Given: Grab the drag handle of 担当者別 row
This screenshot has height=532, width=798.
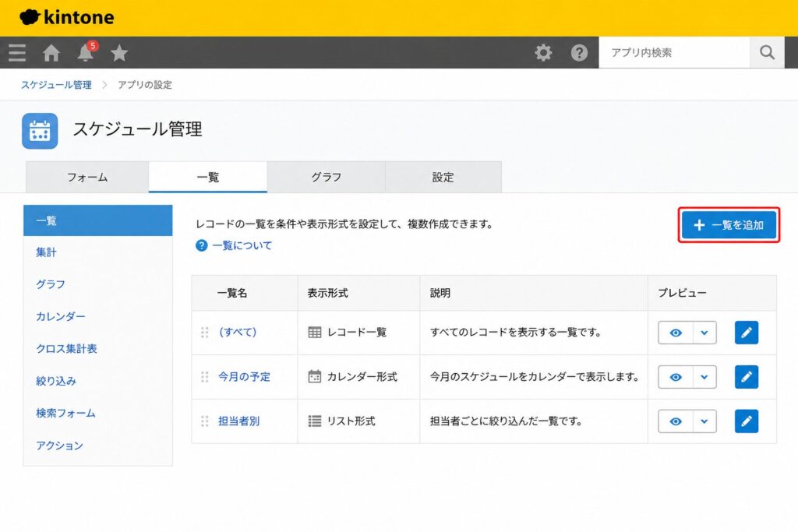Looking at the screenshot, I should 205,421.
